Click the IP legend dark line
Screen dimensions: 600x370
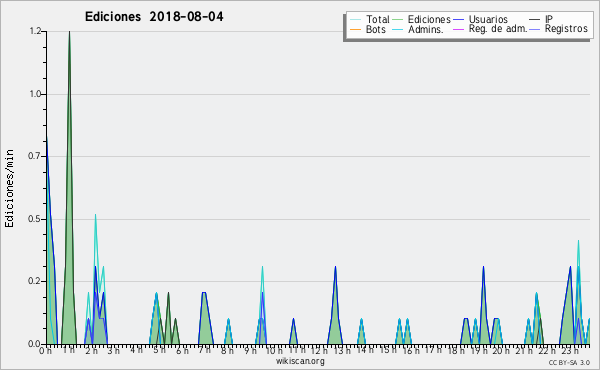535,20
